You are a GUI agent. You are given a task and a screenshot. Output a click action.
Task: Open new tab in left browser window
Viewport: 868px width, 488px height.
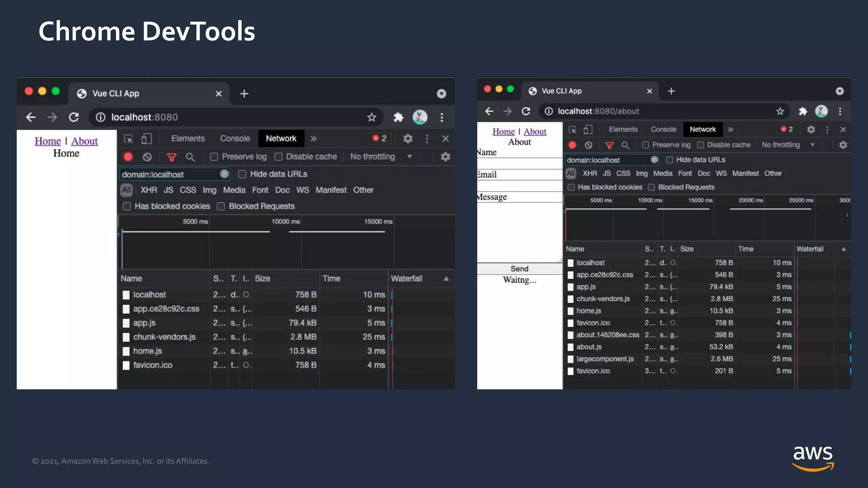[x=244, y=94]
